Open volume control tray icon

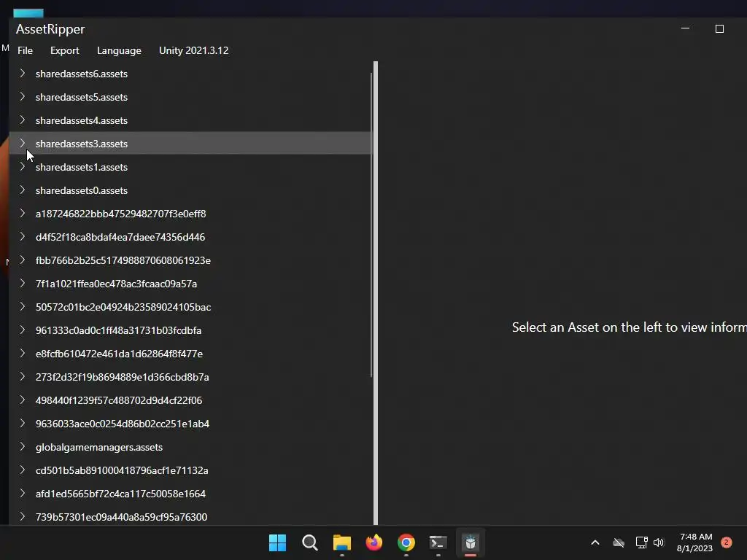pos(659,542)
